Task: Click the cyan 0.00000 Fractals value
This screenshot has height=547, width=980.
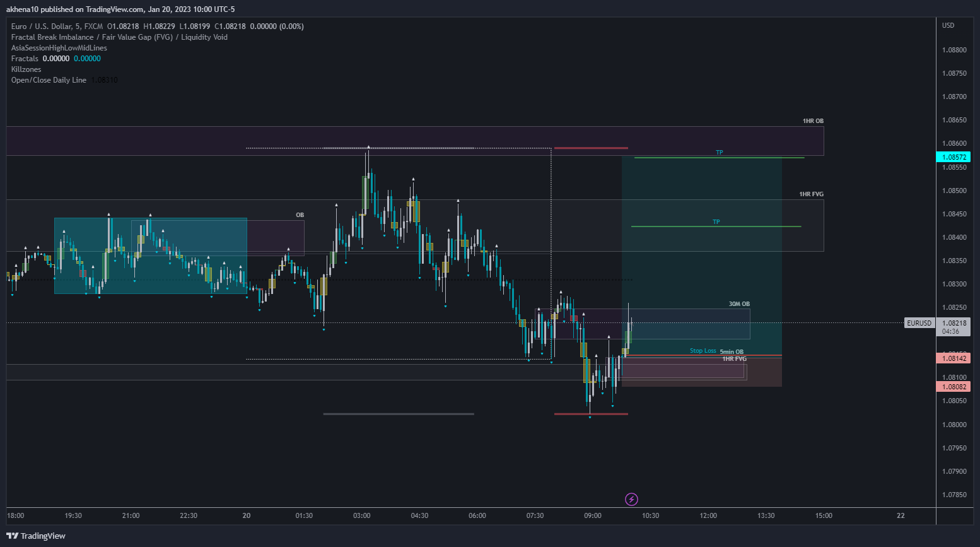Action: (x=87, y=59)
